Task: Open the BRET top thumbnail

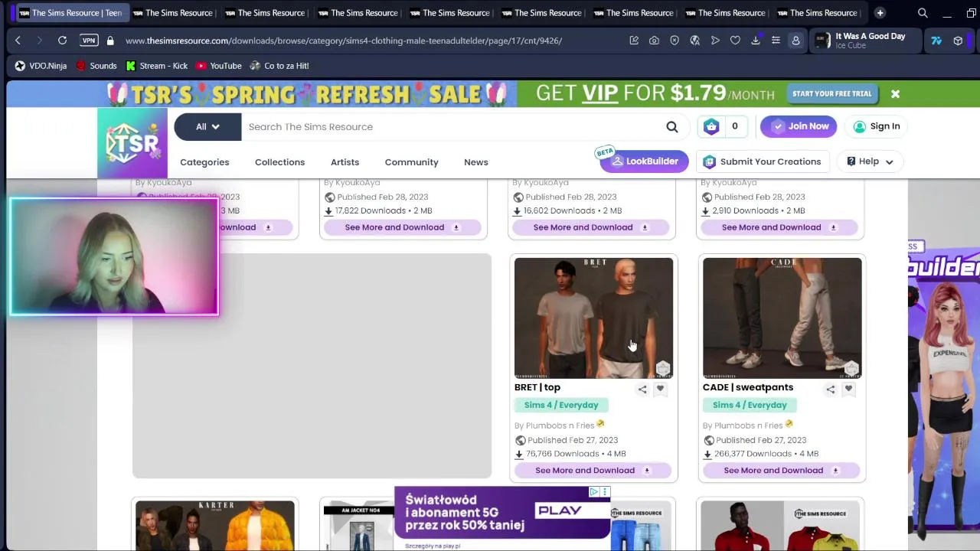Action: tap(593, 318)
